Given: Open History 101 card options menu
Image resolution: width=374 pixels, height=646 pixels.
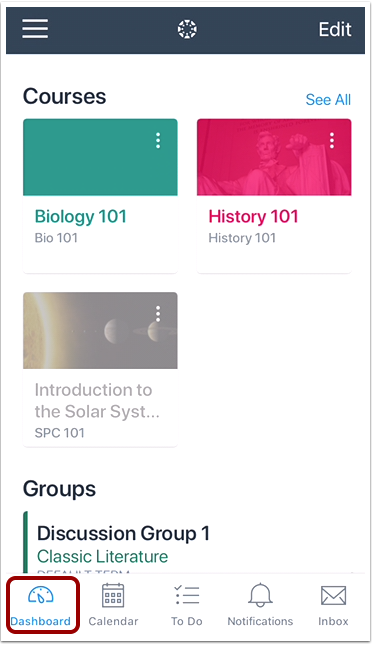Looking at the screenshot, I should click(332, 141).
